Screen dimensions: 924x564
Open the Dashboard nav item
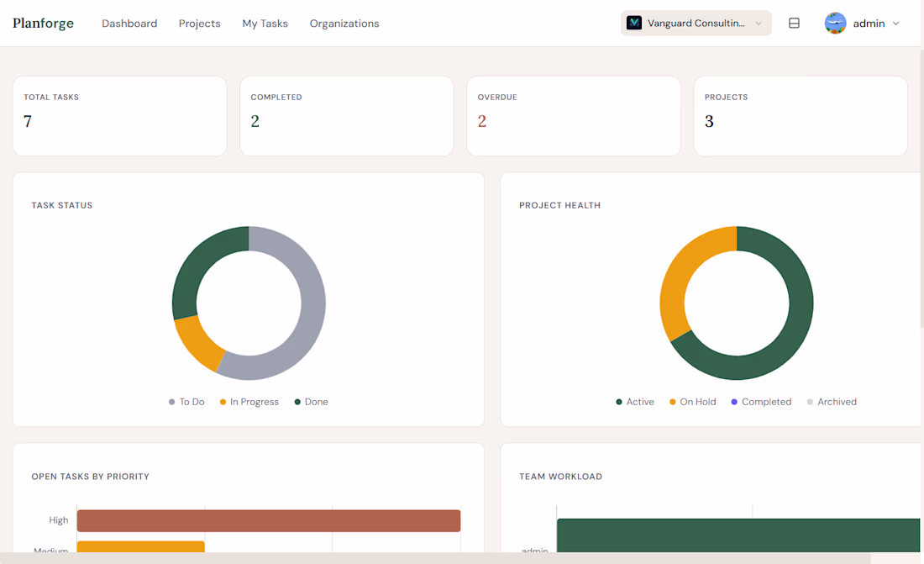coord(129,23)
